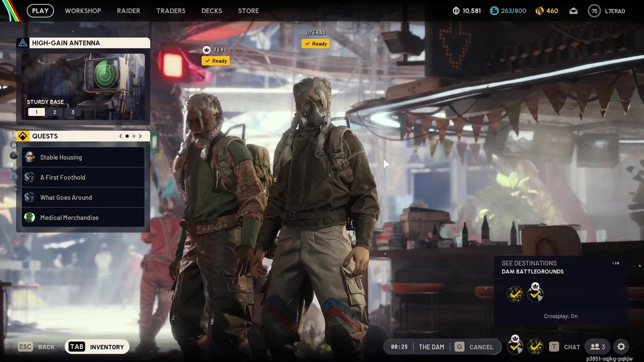Click the yellow Quests diamond icon
This screenshot has width=644, height=362.
click(23, 136)
